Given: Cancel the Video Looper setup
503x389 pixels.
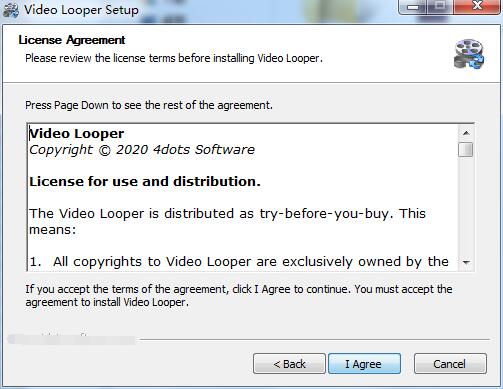Looking at the screenshot, I should pyautogui.click(x=450, y=364).
